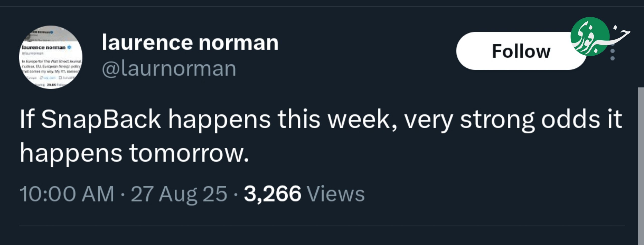Click the bio text inside the avatar image

pos(52,66)
